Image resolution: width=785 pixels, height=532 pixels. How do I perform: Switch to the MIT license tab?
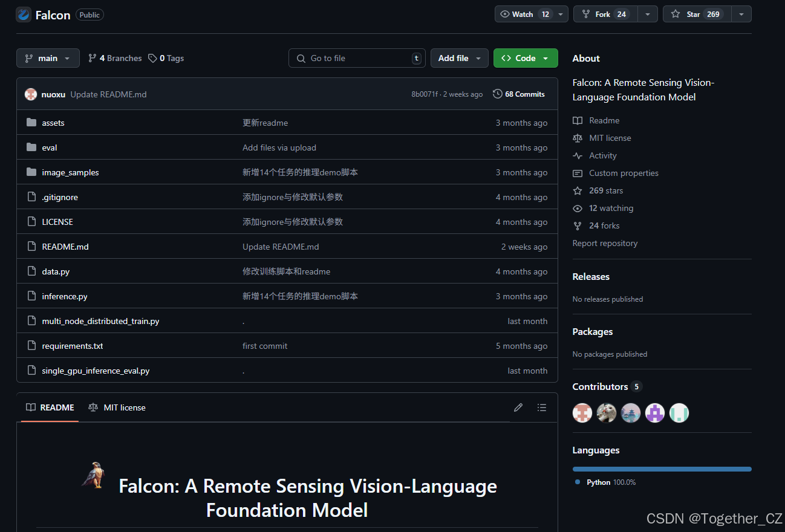pos(117,407)
